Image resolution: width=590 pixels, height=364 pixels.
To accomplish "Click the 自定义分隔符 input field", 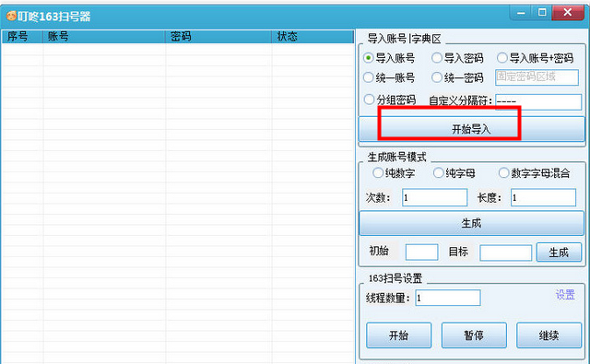I will click(x=538, y=102).
